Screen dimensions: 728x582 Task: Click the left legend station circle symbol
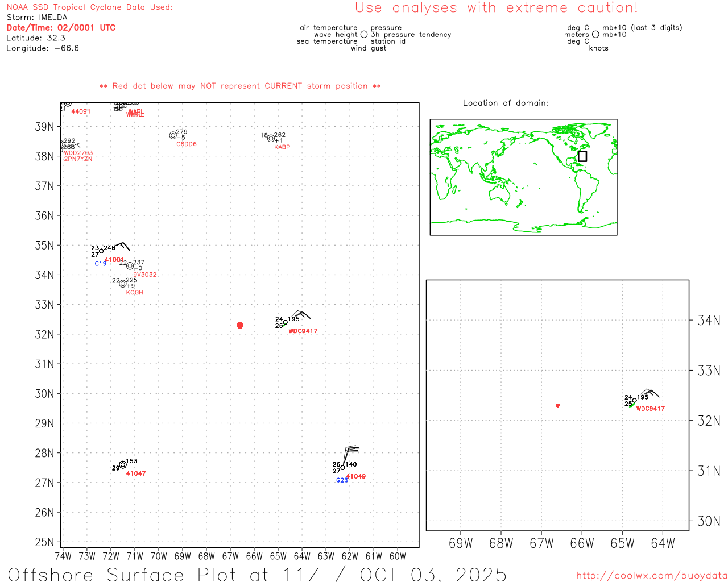pos(364,35)
